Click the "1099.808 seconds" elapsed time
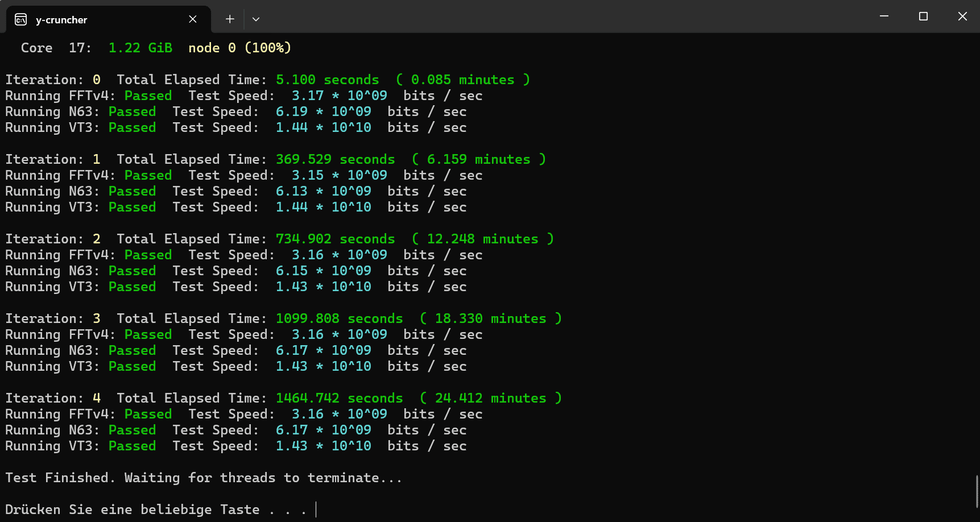The image size is (980, 522). 339,318
